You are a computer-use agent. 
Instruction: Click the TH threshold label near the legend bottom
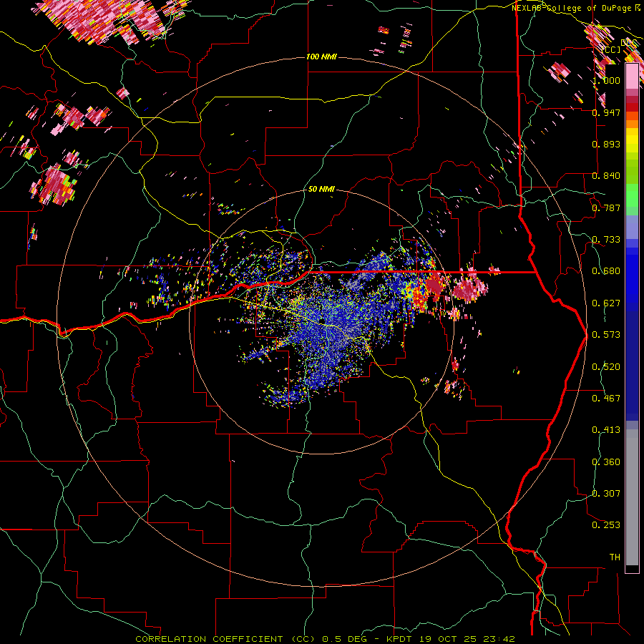(615, 557)
